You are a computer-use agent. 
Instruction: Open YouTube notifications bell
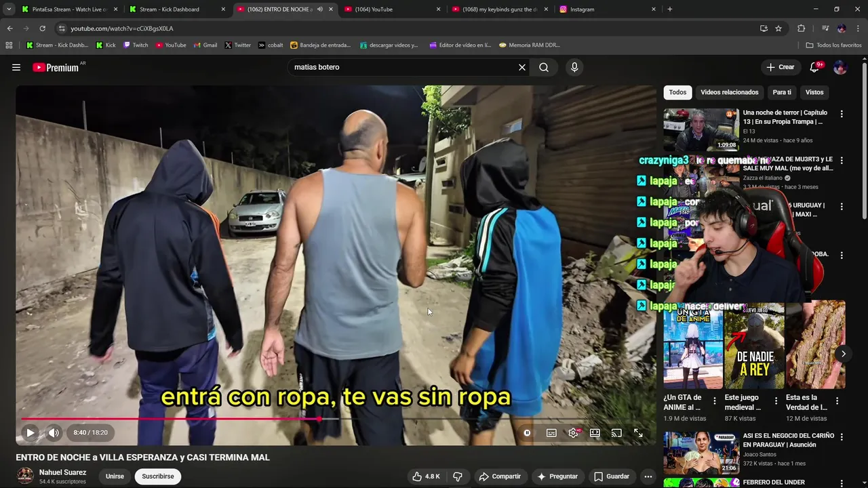click(814, 67)
